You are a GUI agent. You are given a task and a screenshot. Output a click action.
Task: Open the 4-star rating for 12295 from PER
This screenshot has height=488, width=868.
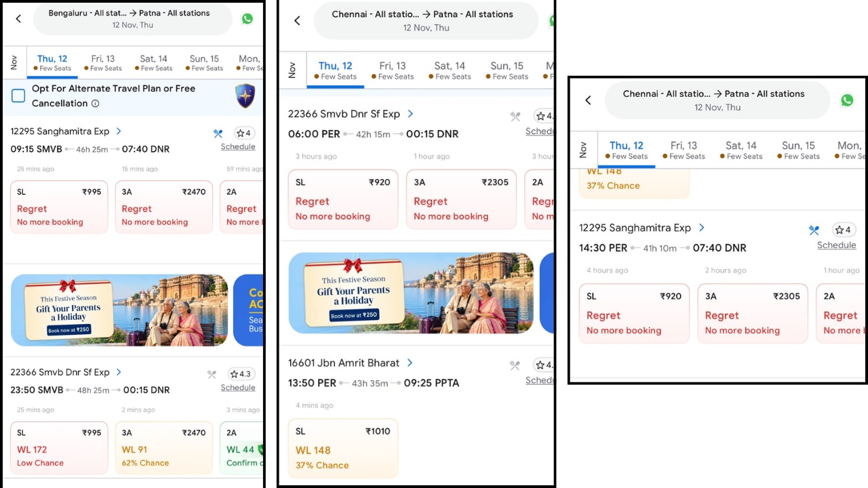(844, 230)
